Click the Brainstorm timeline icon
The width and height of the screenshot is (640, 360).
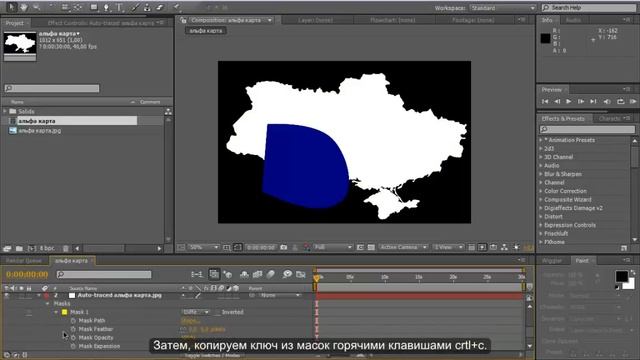point(287,274)
